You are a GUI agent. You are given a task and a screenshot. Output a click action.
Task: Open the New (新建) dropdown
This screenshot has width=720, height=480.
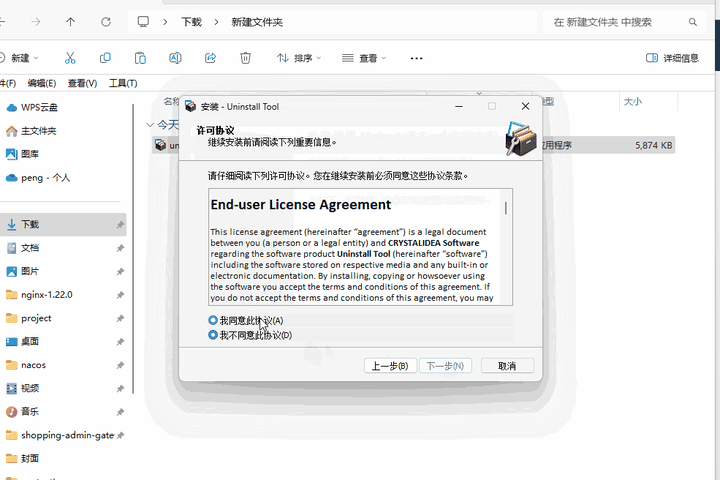[18, 58]
